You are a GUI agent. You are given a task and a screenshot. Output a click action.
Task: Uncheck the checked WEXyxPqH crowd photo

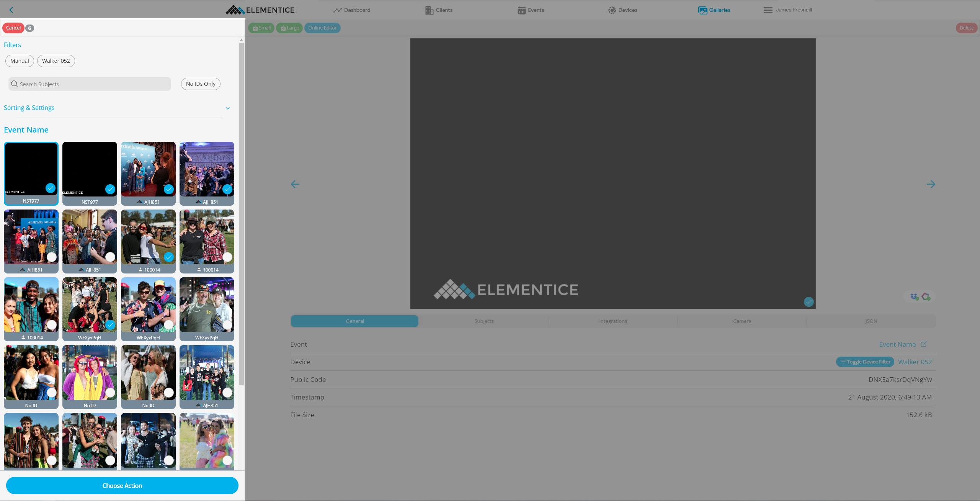click(110, 325)
